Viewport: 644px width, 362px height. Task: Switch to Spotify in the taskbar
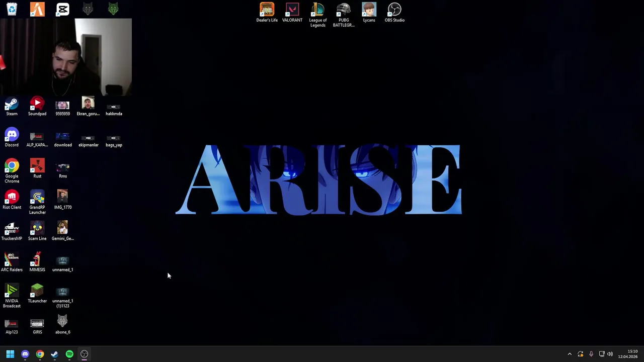69,354
